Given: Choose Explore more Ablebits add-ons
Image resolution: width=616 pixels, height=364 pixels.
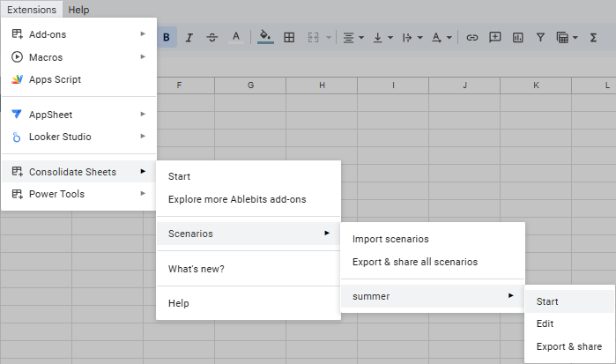Looking at the screenshot, I should pos(249,199).
